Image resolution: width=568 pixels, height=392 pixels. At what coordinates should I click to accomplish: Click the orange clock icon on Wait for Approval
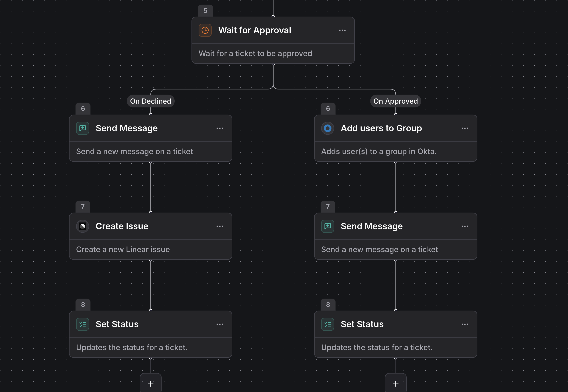click(x=205, y=30)
